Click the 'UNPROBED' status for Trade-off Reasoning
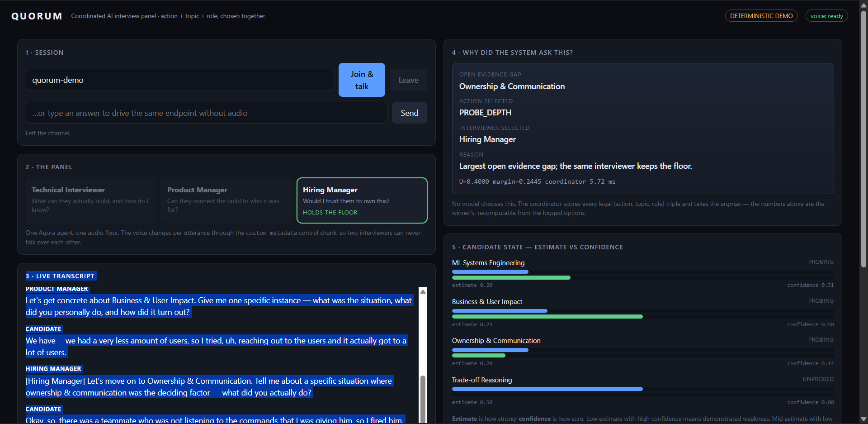The height and width of the screenshot is (424, 868). tap(818, 379)
